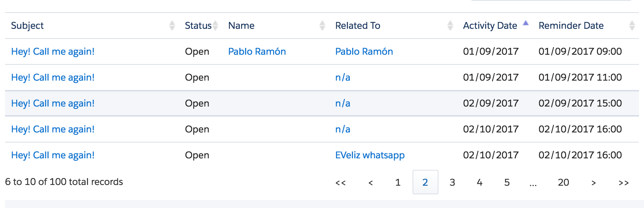Click the currently selected page 2
The width and height of the screenshot is (644, 208).
pos(425,182)
